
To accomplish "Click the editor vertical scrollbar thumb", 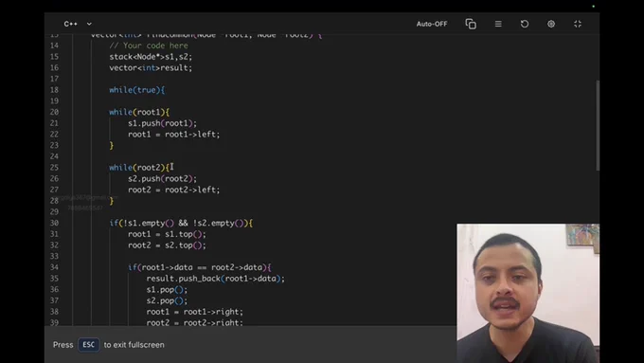I will coord(598,125).
